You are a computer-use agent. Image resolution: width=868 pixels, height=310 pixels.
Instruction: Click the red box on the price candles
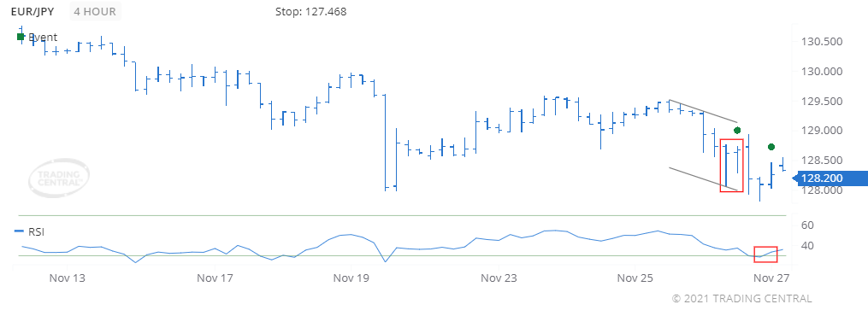tap(731, 165)
